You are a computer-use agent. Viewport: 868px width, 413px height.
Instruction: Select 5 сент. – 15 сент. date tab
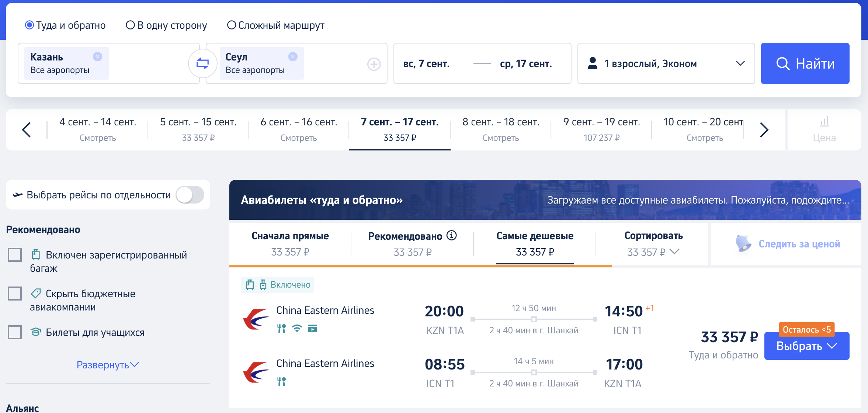(198, 129)
